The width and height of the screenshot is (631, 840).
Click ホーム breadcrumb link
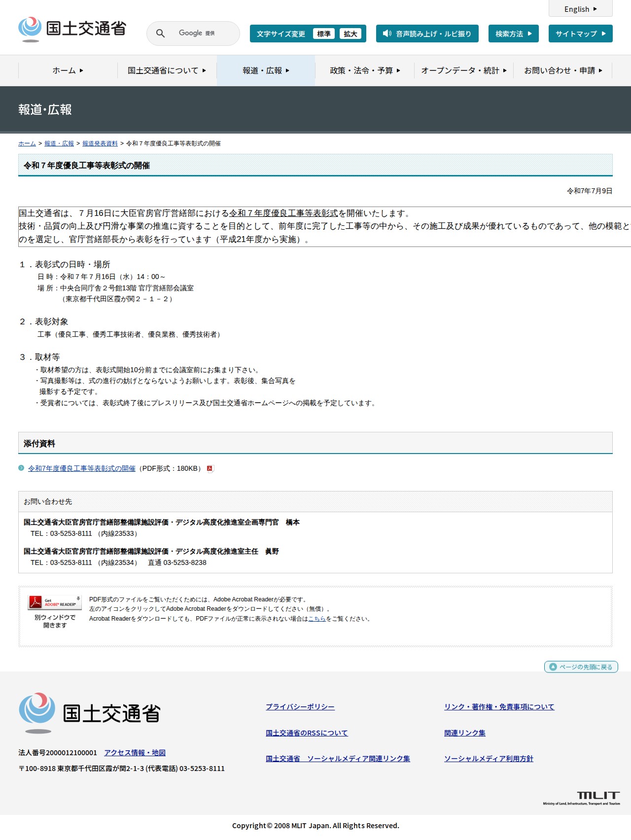27,143
